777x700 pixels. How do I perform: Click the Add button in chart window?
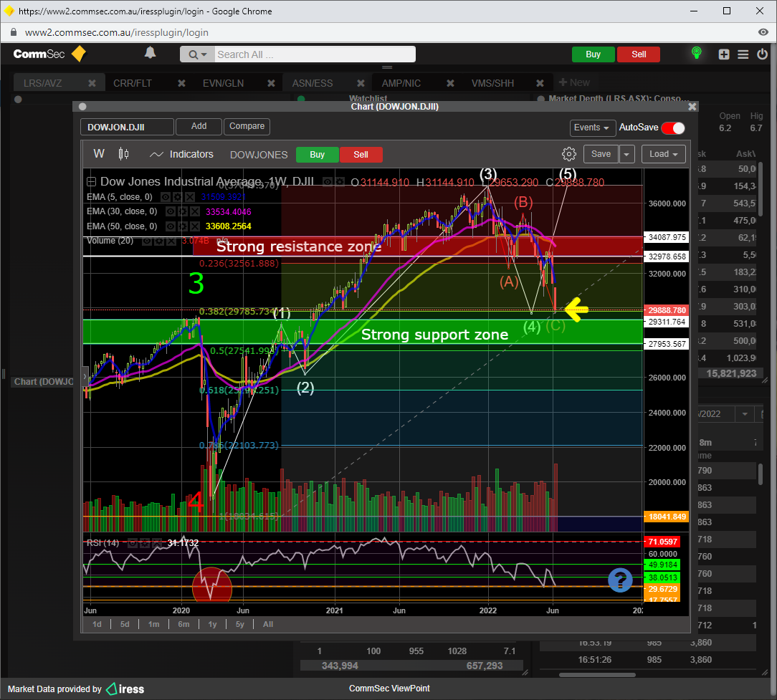click(199, 126)
